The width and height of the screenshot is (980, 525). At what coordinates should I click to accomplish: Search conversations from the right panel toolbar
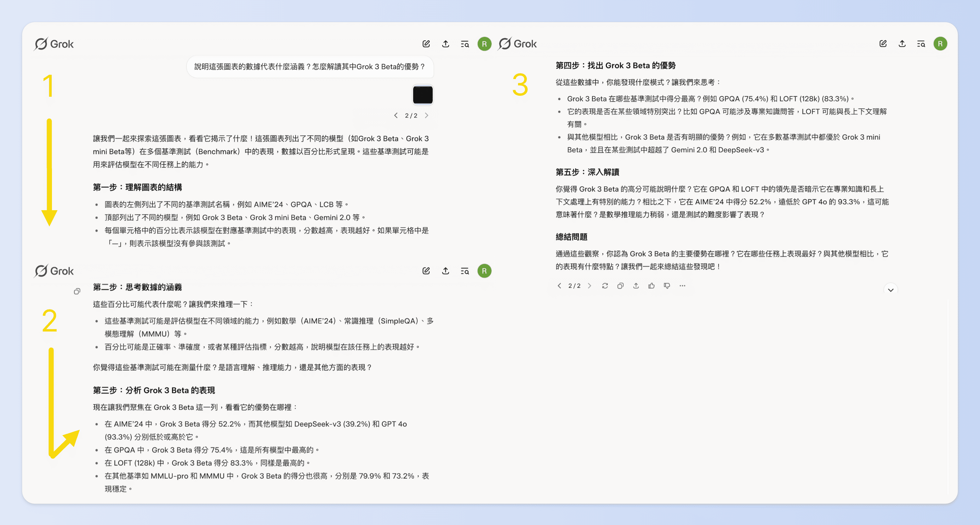click(921, 44)
